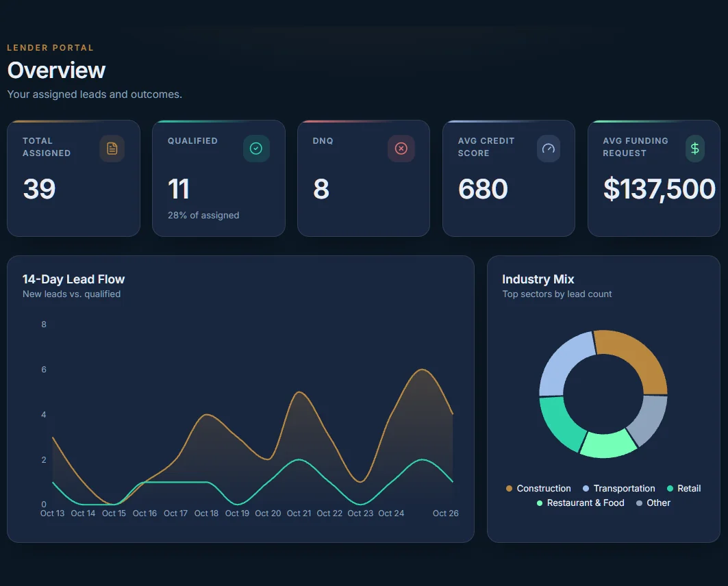Screen dimensions: 728x586
Task: Click the average credit score 680
Action: pyautogui.click(x=483, y=190)
